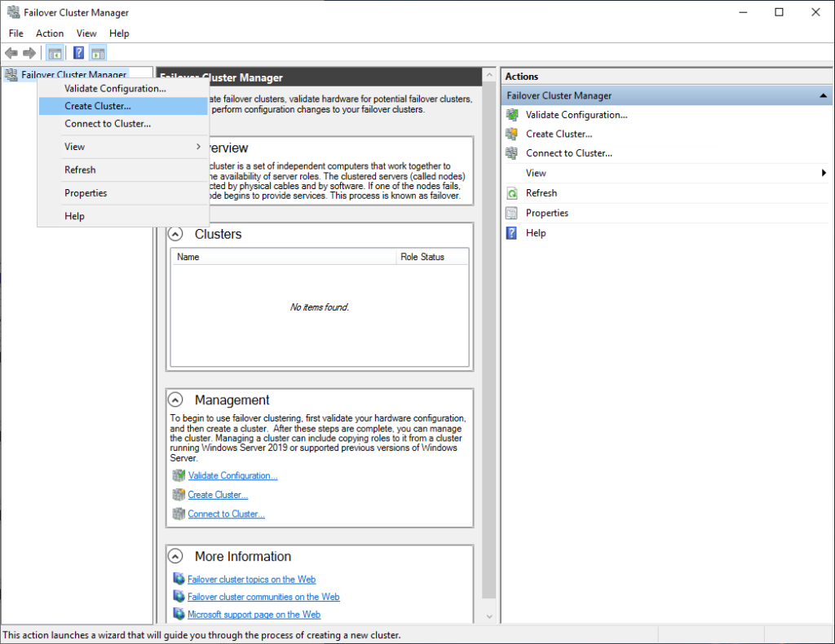
Task: Expand the View submenu in context menu
Action: pyautogui.click(x=122, y=147)
